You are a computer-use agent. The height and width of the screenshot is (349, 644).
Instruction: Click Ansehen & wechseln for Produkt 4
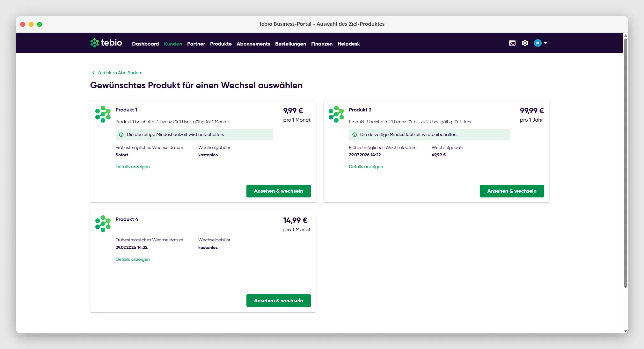tap(279, 301)
